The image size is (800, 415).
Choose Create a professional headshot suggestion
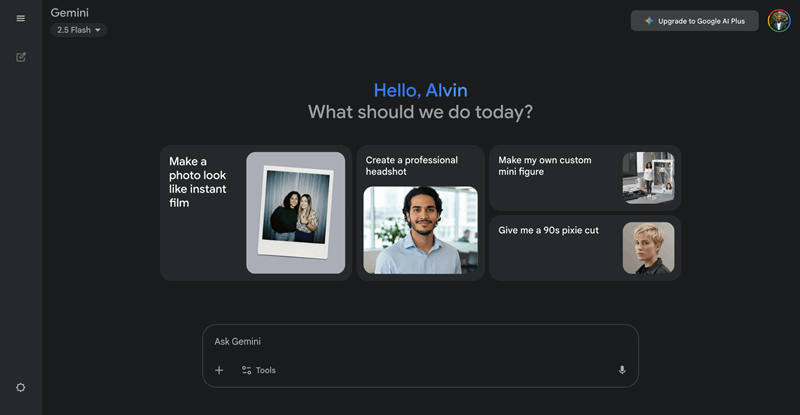tap(411, 166)
